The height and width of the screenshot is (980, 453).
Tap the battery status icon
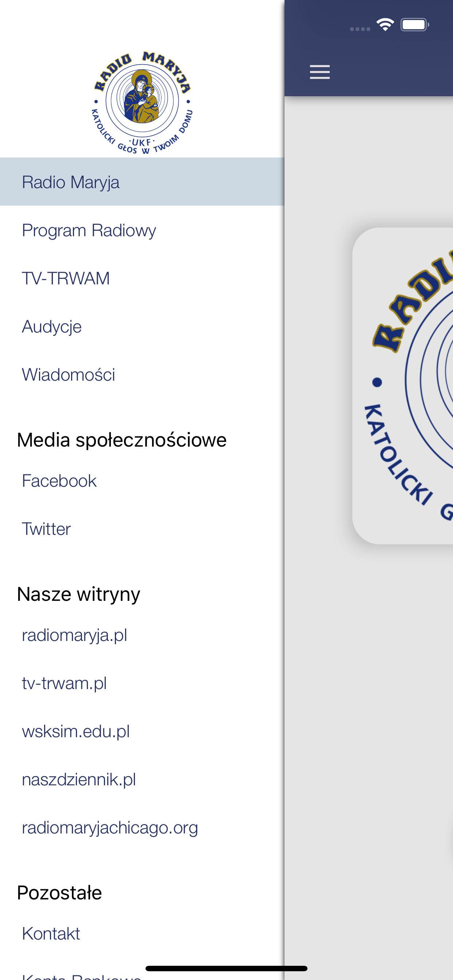[x=415, y=25]
